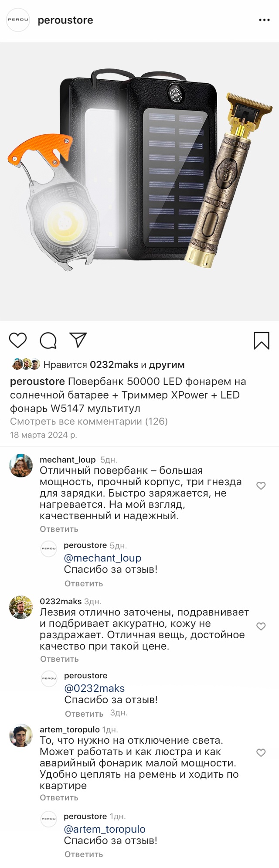Reply to mechant_loup's comment
The image size is (279, 868).
coord(59,529)
